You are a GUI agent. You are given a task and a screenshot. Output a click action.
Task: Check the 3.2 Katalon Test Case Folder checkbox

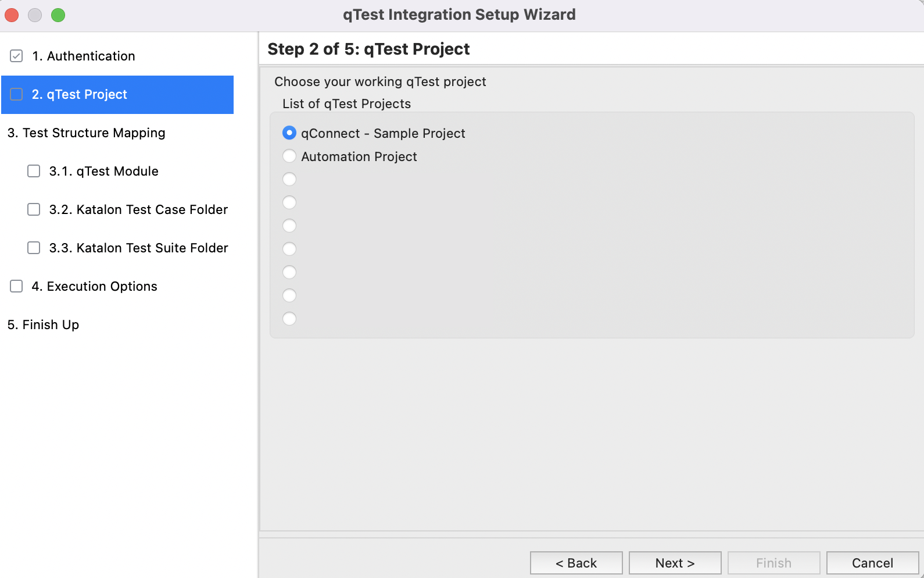pos(33,209)
